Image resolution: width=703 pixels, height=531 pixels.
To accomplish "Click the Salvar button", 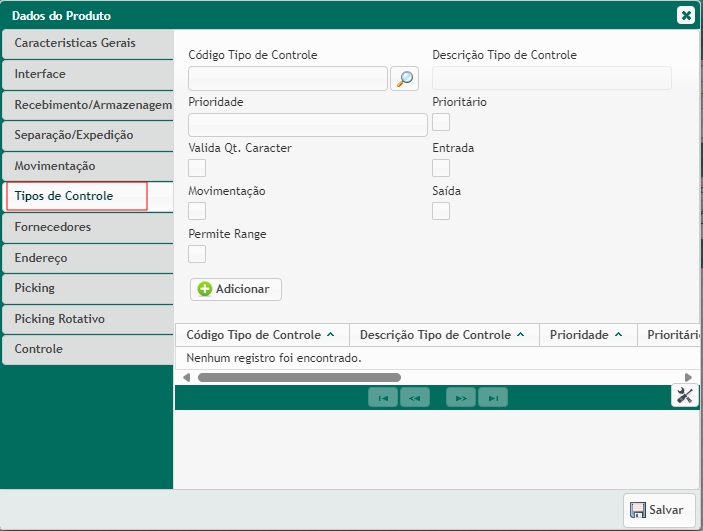I will point(659,510).
